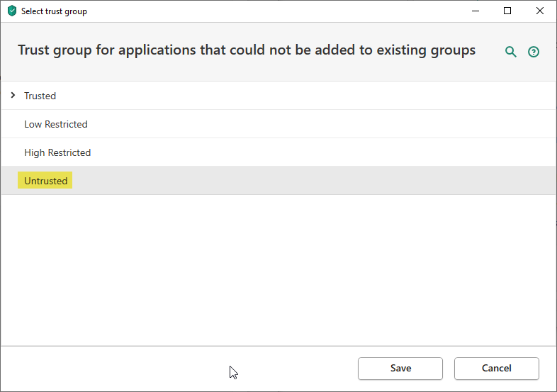Close the Select trust group dialog
This screenshot has height=392, width=557.
pos(540,11)
